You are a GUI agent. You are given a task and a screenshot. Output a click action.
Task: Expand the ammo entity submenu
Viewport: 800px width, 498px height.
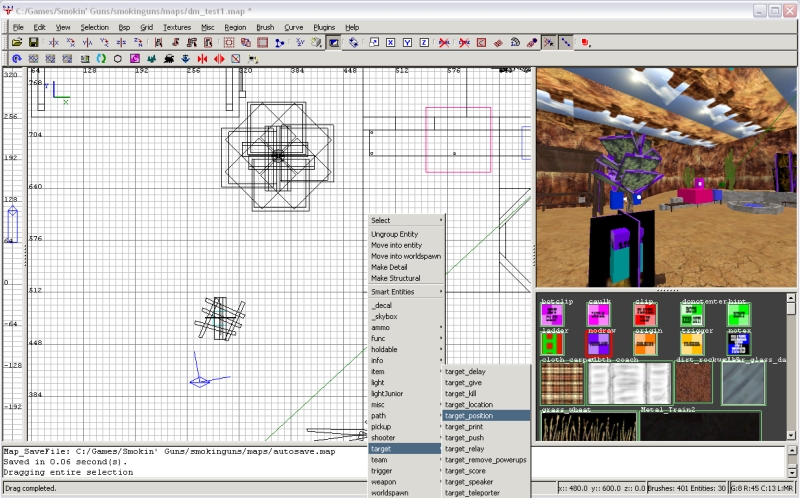(407, 328)
